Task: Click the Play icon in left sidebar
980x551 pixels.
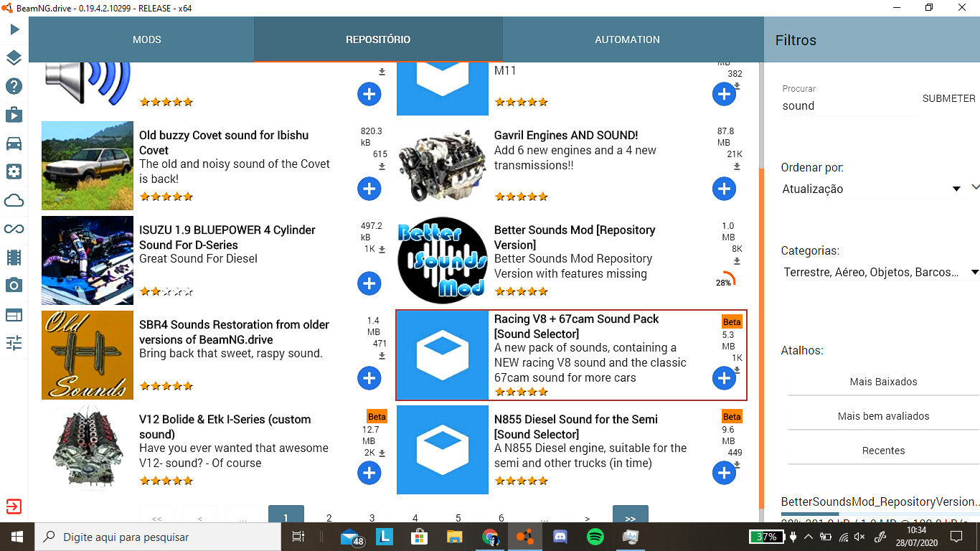Action: [14, 29]
